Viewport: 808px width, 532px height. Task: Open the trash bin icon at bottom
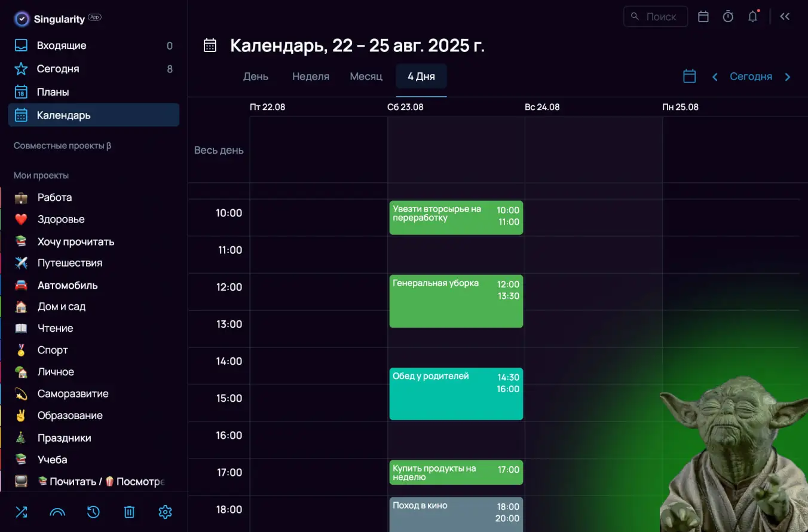[x=129, y=512]
